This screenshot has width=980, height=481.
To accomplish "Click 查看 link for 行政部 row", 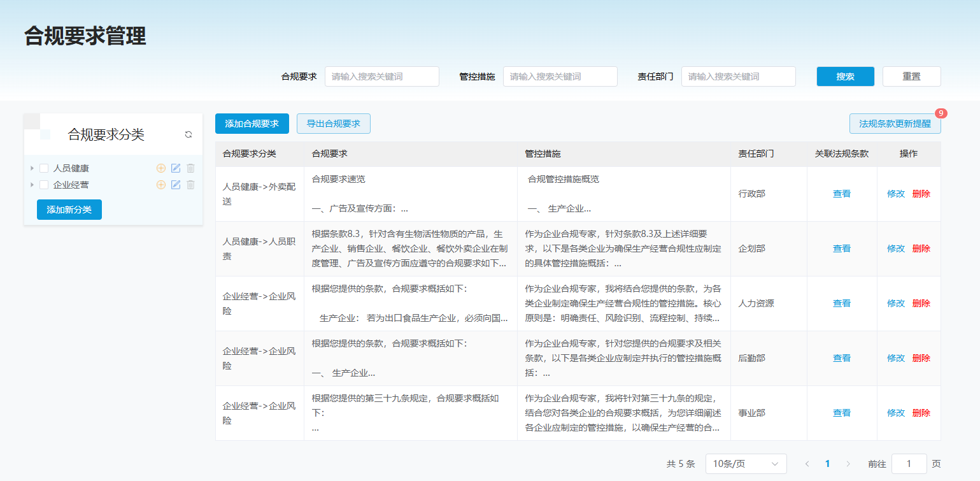I will coord(841,194).
